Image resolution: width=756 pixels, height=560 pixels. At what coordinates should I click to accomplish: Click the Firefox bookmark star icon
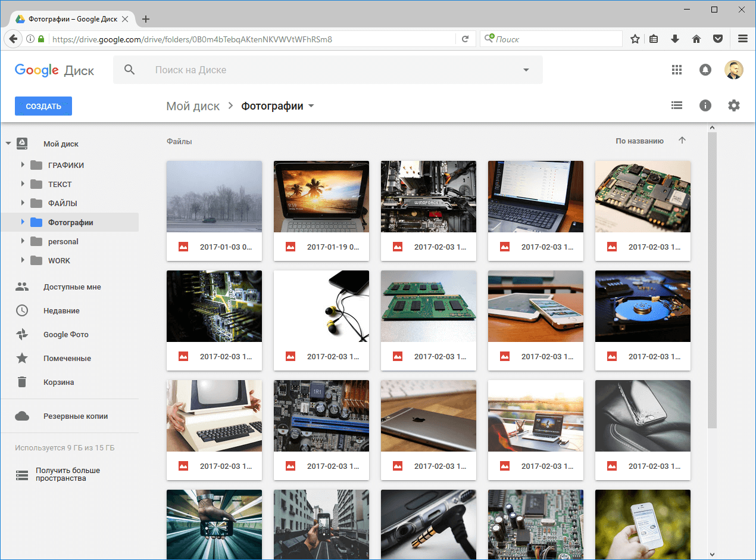(x=635, y=39)
